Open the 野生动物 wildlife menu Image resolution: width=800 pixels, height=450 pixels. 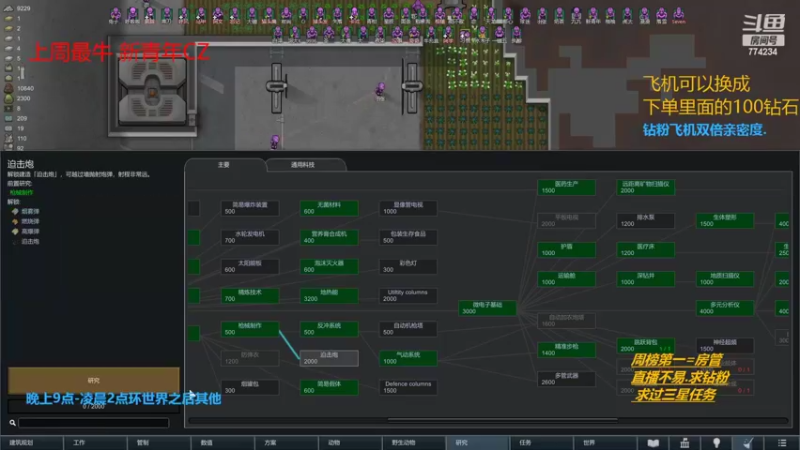(x=414, y=443)
